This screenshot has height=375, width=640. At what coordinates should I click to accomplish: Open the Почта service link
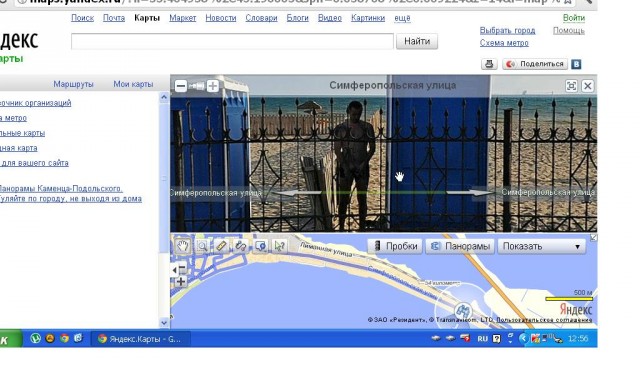click(114, 18)
